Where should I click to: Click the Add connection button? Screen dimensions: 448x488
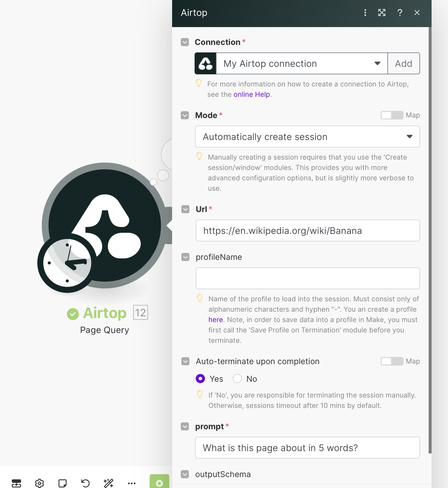click(403, 63)
